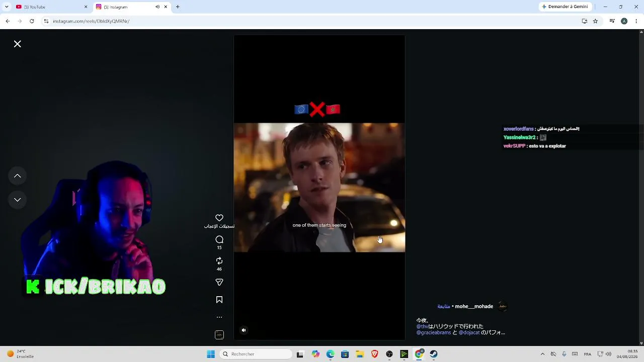644x362 pixels.
Task: Go to the previous reel with up chevron
Action: pyautogui.click(x=18, y=176)
